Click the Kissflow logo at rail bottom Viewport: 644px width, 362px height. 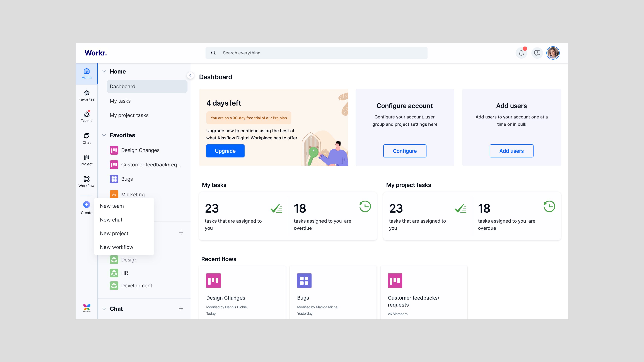[87, 308]
